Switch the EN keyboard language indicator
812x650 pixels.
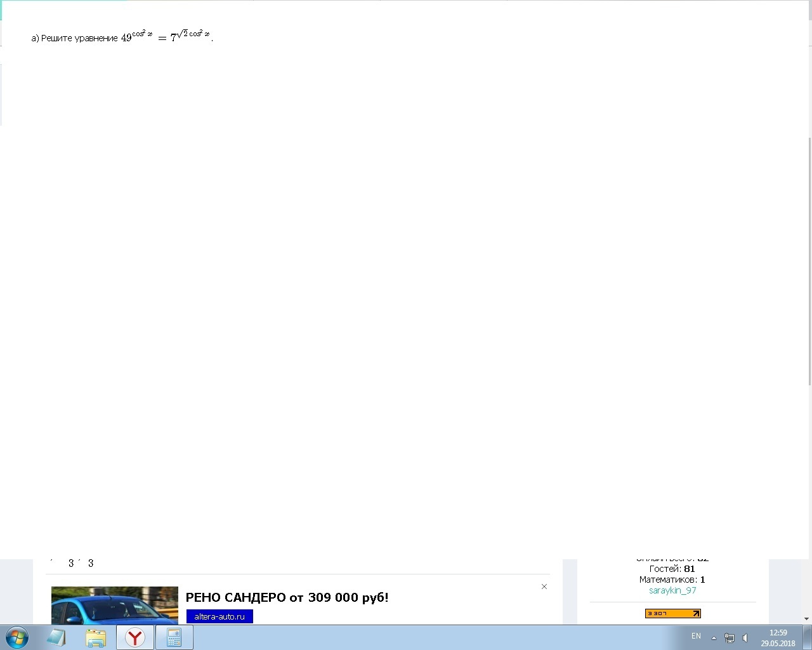(695, 636)
